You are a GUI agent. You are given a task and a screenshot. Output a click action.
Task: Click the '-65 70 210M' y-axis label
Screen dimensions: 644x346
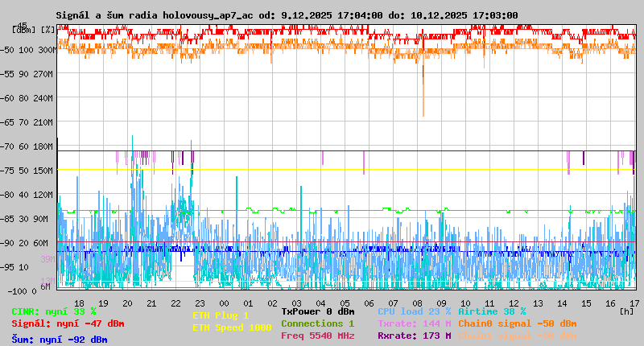[27, 123]
